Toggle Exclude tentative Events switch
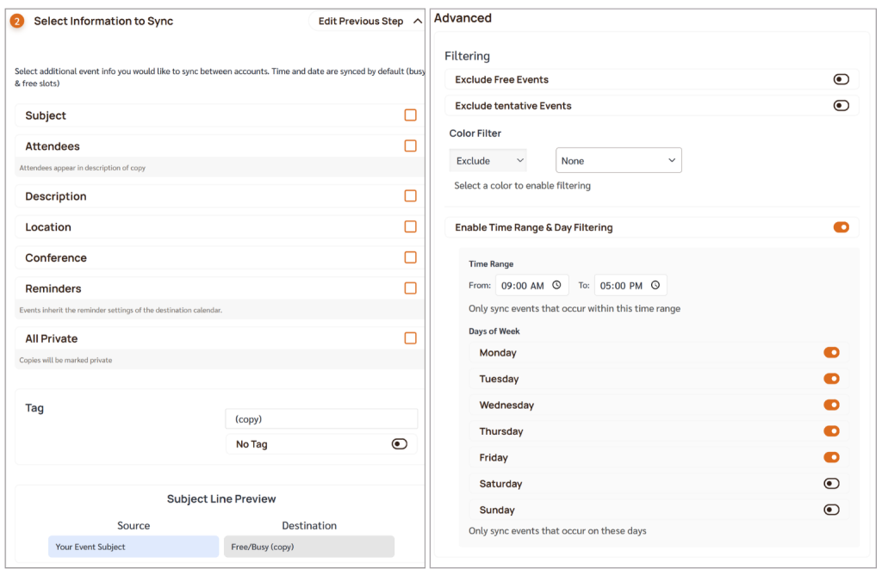The height and width of the screenshot is (588, 882). click(841, 106)
